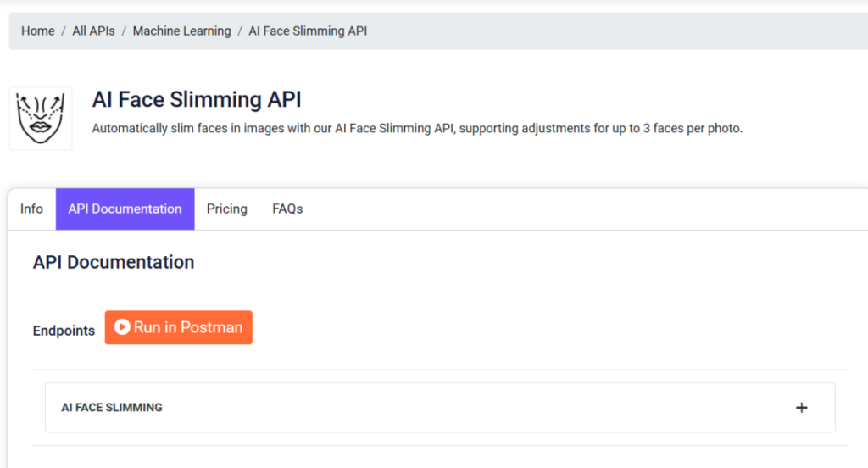868x468 pixels.
Task: Click the slash after Machine Learning breadcrumb
Action: 240,31
